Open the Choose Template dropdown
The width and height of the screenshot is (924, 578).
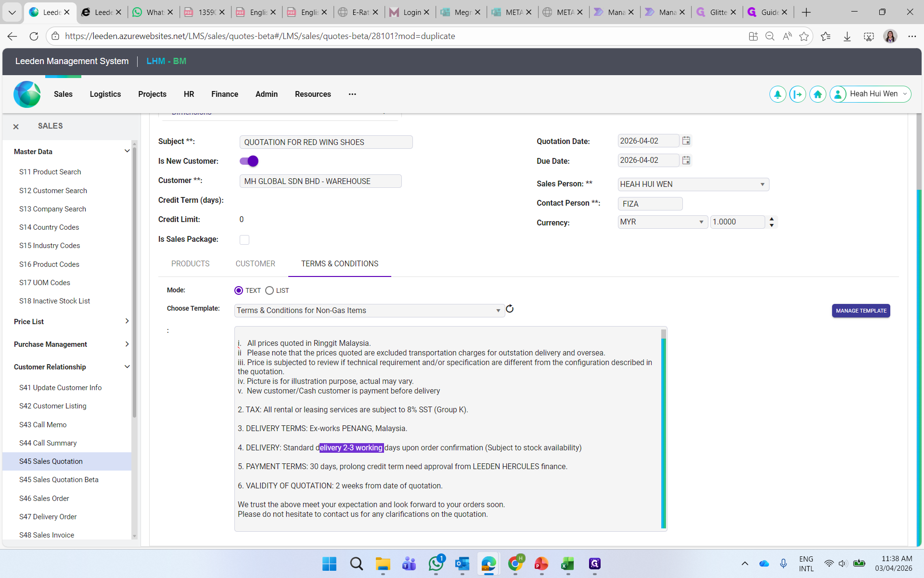click(x=369, y=311)
